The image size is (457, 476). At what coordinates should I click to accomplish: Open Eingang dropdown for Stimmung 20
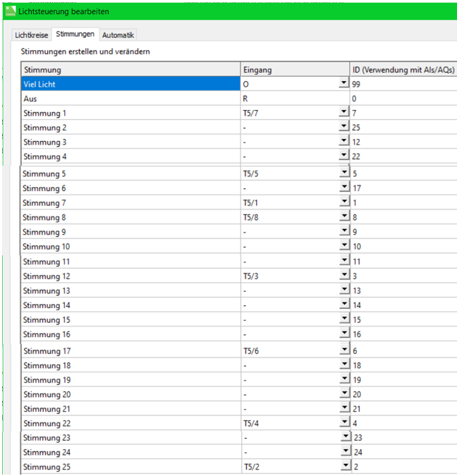click(344, 393)
